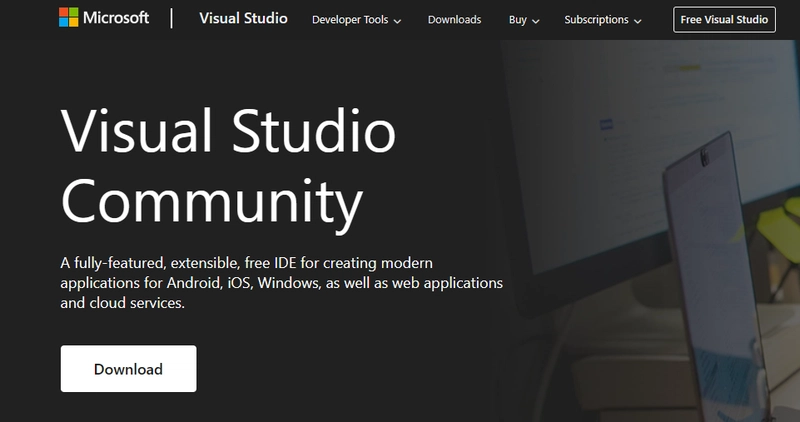Click the Microsoft logo
Image resolution: width=800 pixels, height=422 pixels.
[104, 18]
